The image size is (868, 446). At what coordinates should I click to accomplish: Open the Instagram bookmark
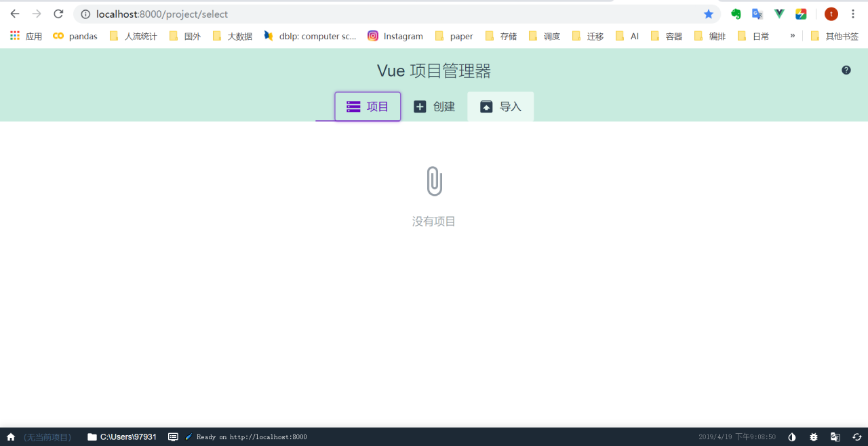point(395,36)
